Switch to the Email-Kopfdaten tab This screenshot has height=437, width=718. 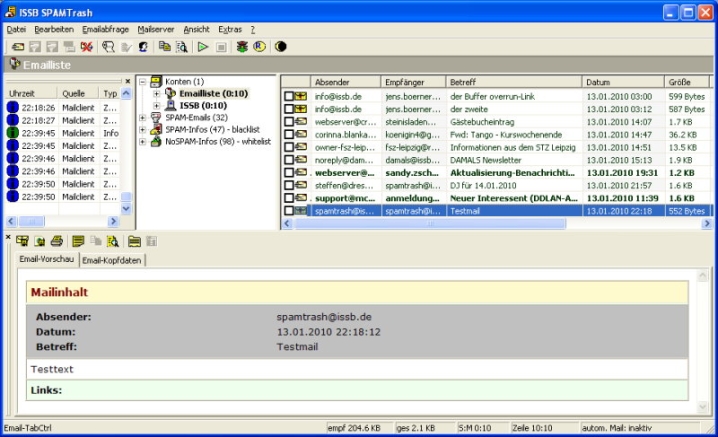tap(112, 261)
